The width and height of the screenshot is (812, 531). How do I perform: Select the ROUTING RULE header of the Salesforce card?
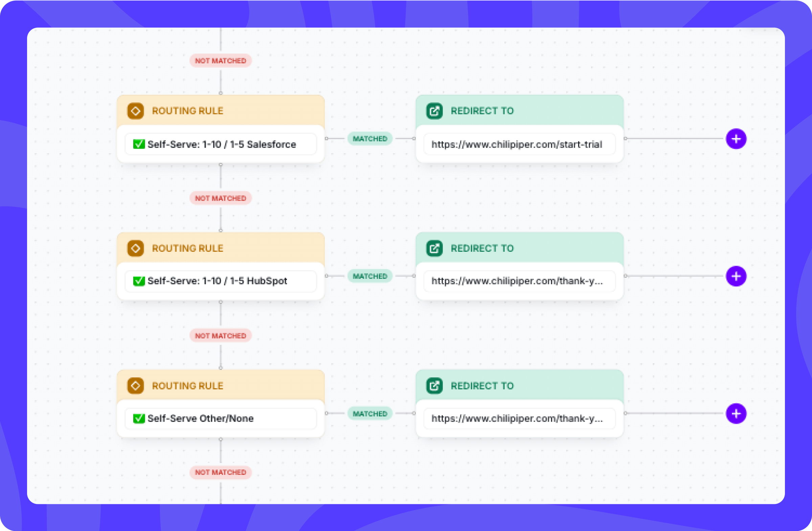point(221,111)
